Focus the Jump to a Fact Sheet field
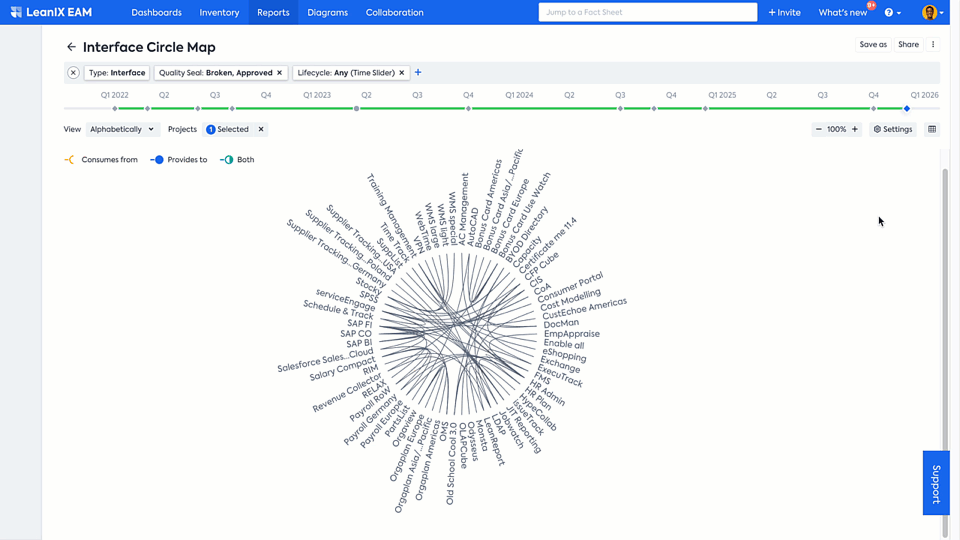The height and width of the screenshot is (540, 960). tap(648, 12)
